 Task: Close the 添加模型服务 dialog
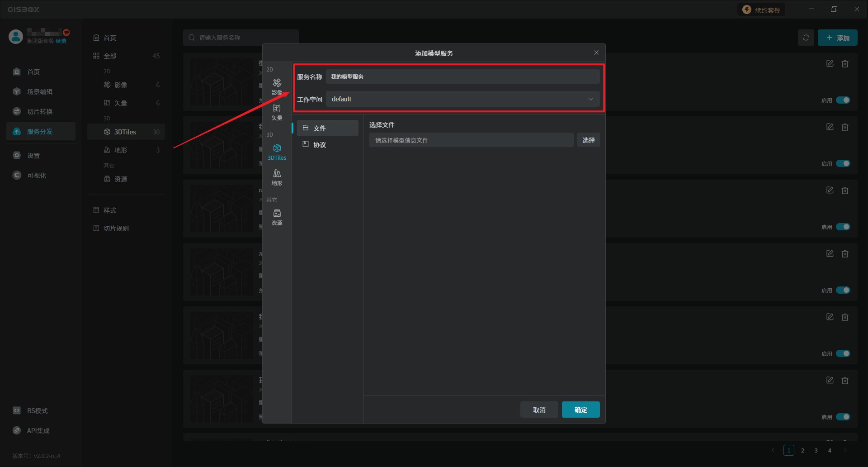596,53
